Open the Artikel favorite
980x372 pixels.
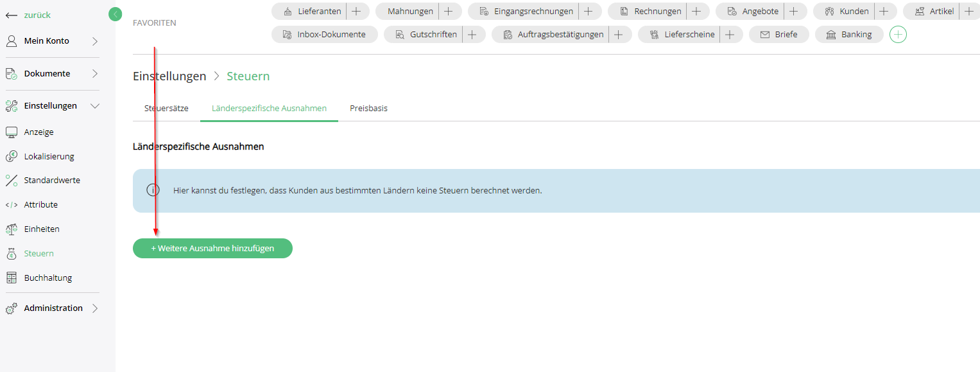coord(934,11)
